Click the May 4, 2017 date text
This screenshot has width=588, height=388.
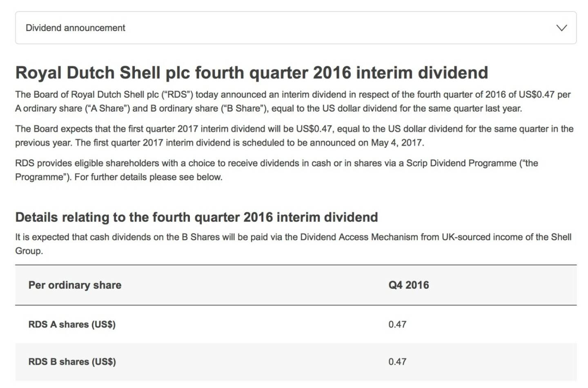click(x=397, y=143)
